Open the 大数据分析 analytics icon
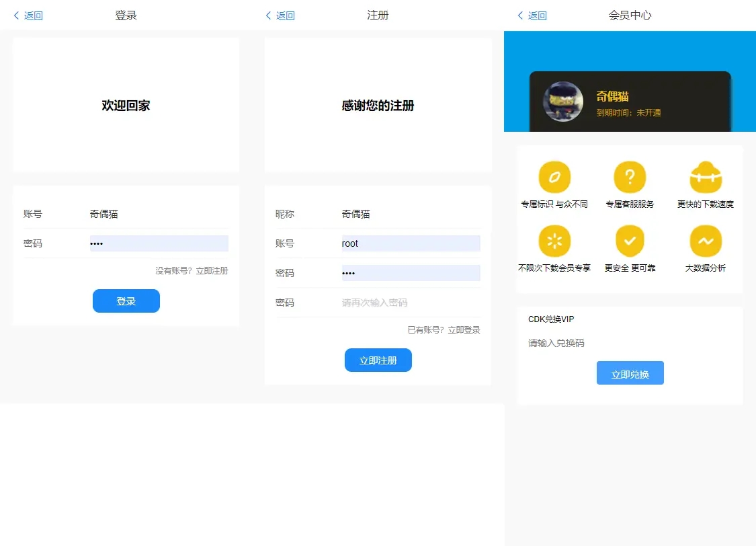The height and width of the screenshot is (546, 756). click(x=705, y=242)
